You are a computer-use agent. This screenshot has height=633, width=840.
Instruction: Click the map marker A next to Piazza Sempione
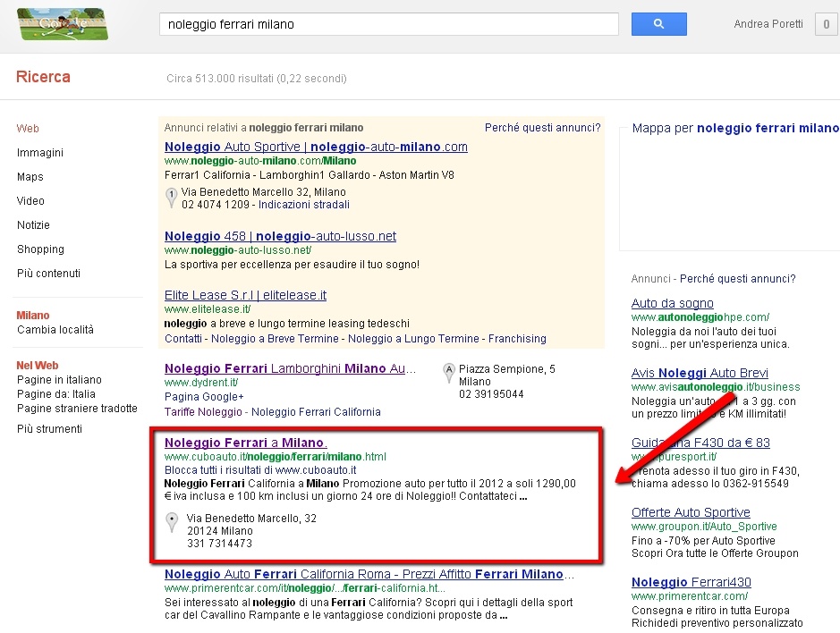click(449, 373)
